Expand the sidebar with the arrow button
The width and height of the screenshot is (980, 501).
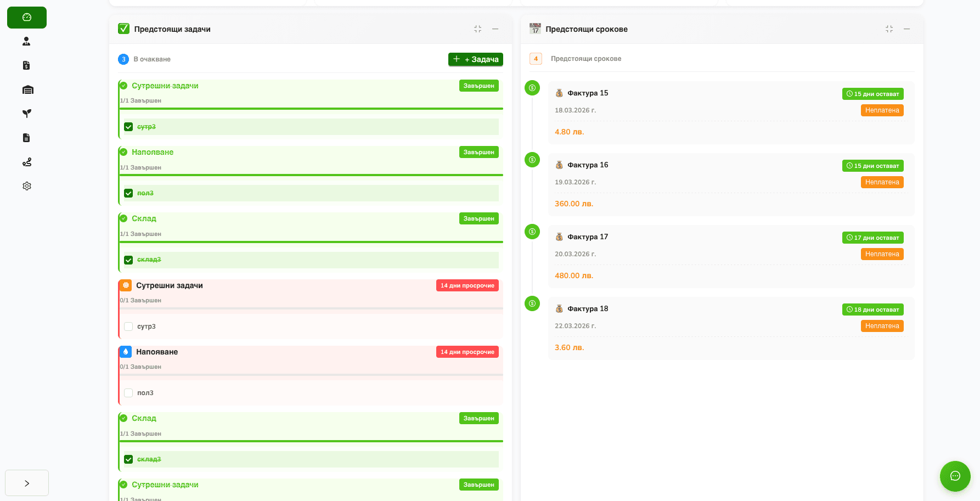pyautogui.click(x=27, y=483)
